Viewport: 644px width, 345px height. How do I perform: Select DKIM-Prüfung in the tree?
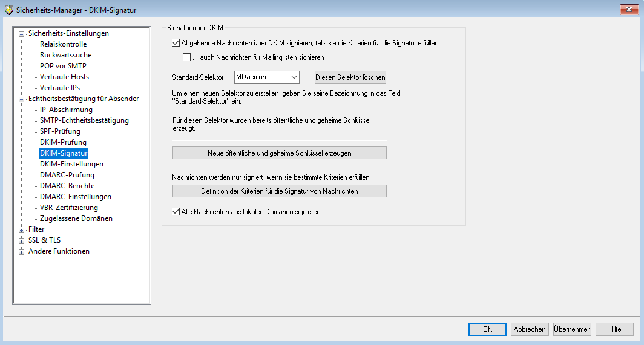[63, 142]
